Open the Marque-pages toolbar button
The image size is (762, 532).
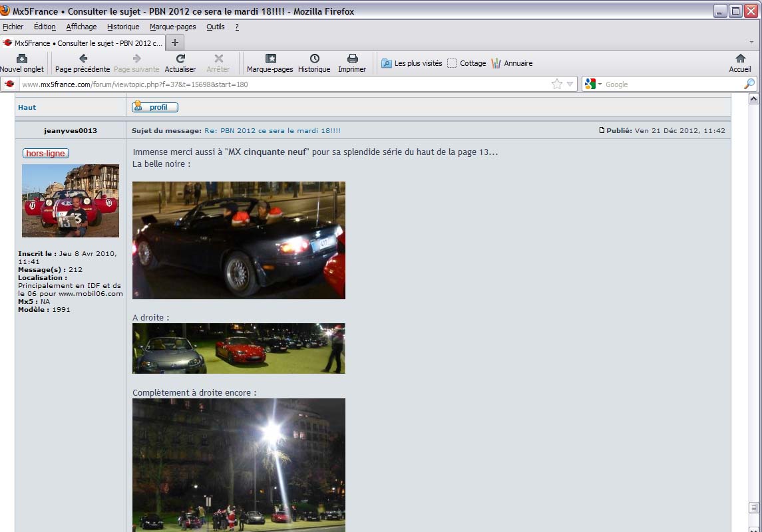[x=270, y=63]
